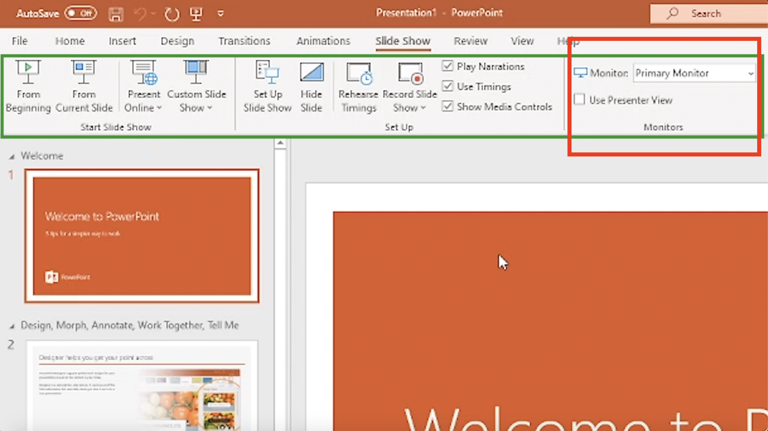
Task: Click the Search magnifier icon
Action: pyautogui.click(x=672, y=13)
